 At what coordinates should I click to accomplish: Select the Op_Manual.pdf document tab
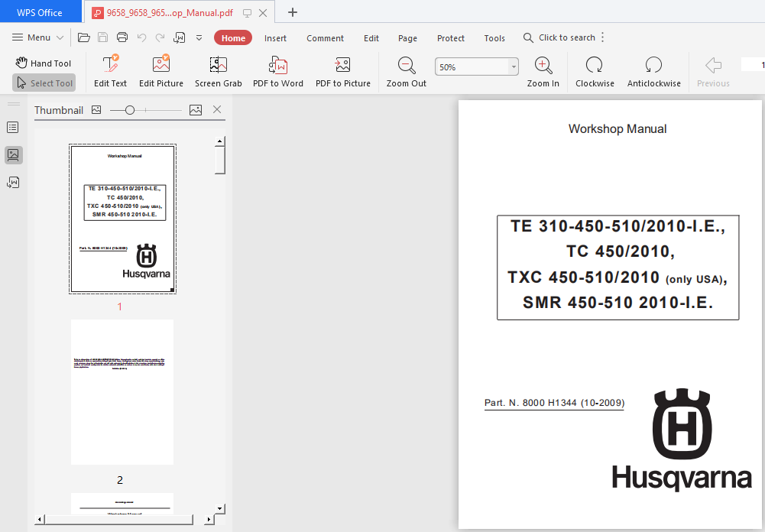click(169, 13)
